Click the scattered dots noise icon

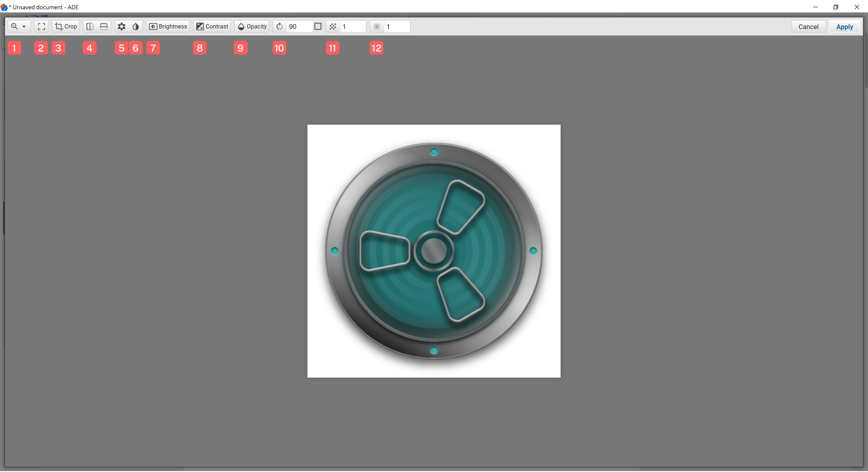[x=333, y=27]
